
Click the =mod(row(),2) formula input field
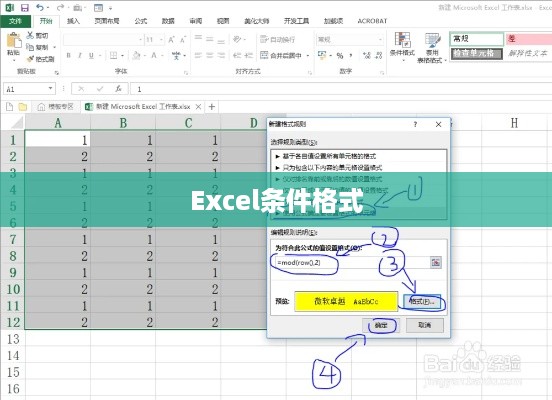click(x=351, y=262)
